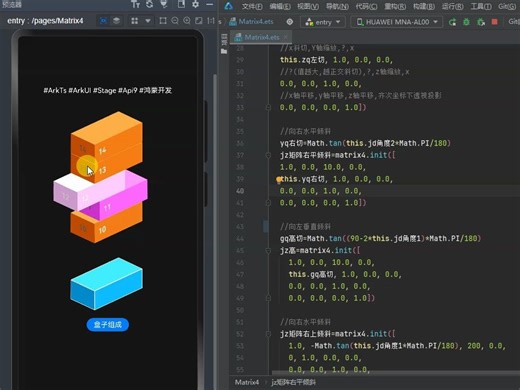The height and width of the screenshot is (390, 520).
Task: Collapse code fold marker at line 52
Action: point(268,334)
